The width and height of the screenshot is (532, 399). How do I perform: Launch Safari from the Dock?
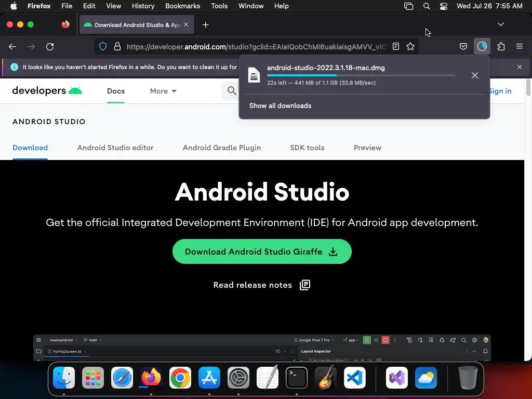pos(122,378)
